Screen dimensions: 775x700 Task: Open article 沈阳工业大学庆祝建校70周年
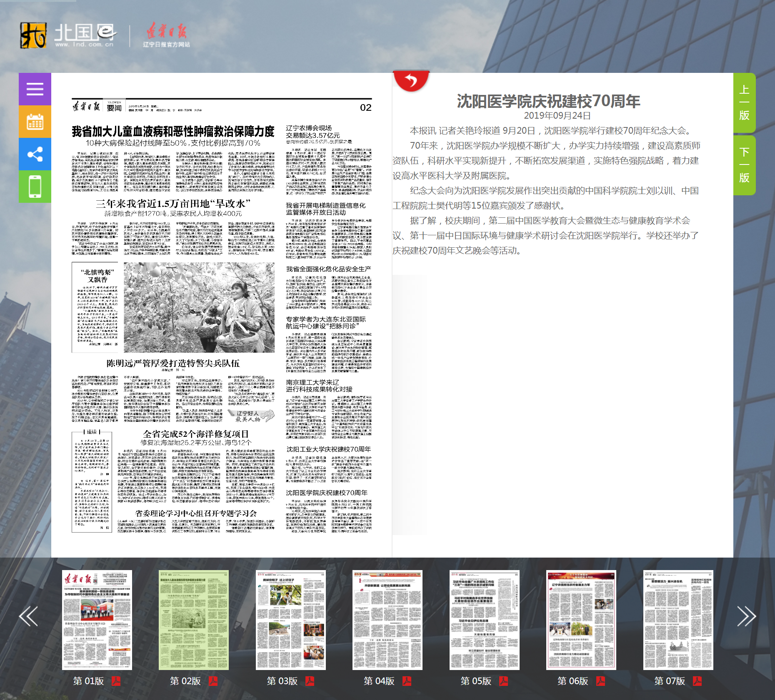point(328,449)
